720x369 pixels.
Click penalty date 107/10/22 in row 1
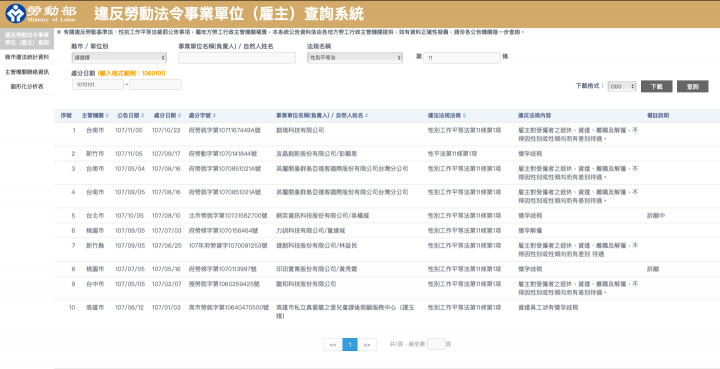[167, 130]
